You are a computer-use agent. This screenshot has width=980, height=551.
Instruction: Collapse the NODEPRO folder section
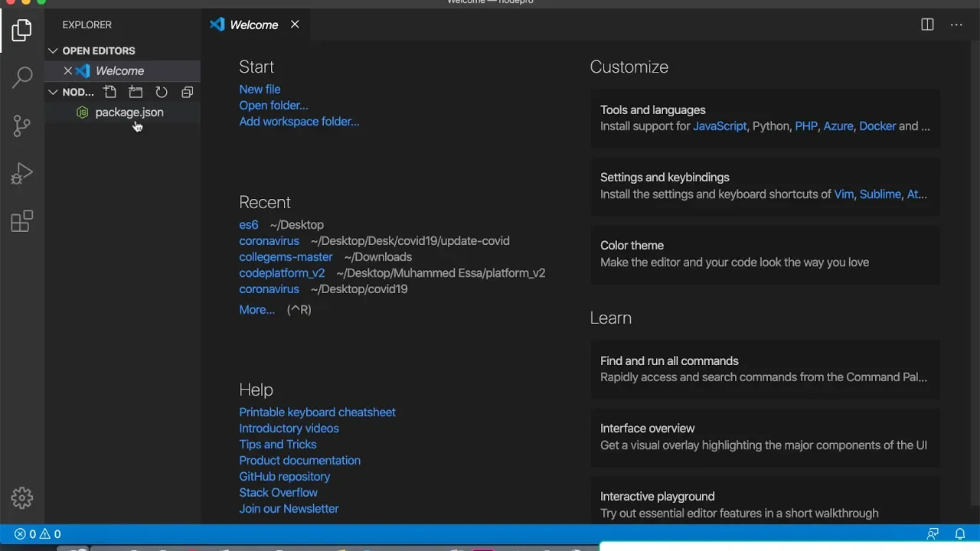(x=71, y=92)
